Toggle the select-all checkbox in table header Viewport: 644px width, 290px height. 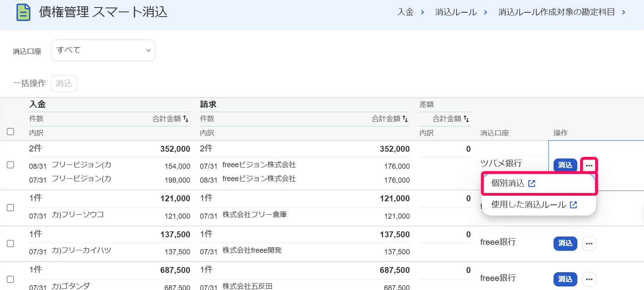tap(11, 132)
